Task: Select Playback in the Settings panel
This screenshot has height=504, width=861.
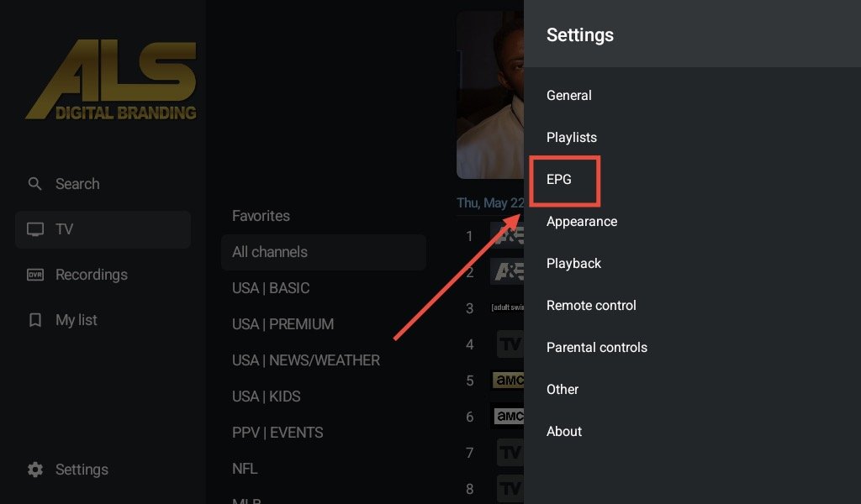Action: click(x=573, y=264)
